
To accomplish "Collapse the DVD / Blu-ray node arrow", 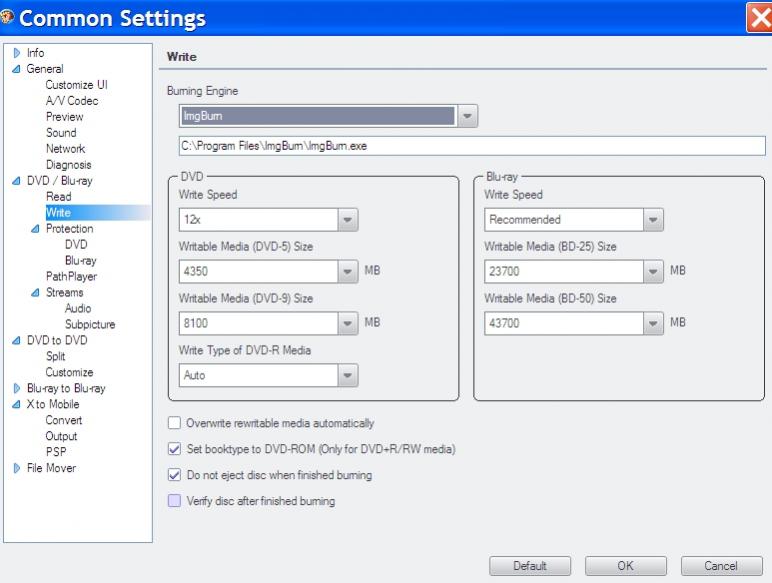I will (16, 181).
